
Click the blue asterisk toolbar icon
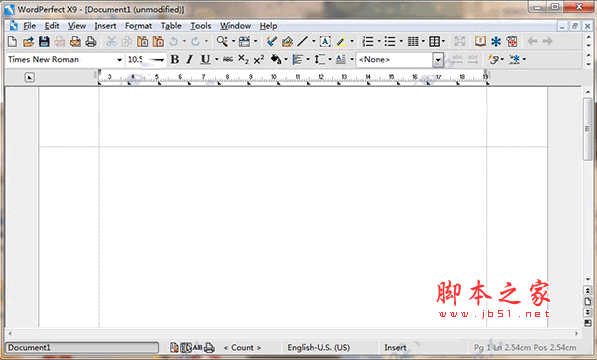tap(496, 41)
